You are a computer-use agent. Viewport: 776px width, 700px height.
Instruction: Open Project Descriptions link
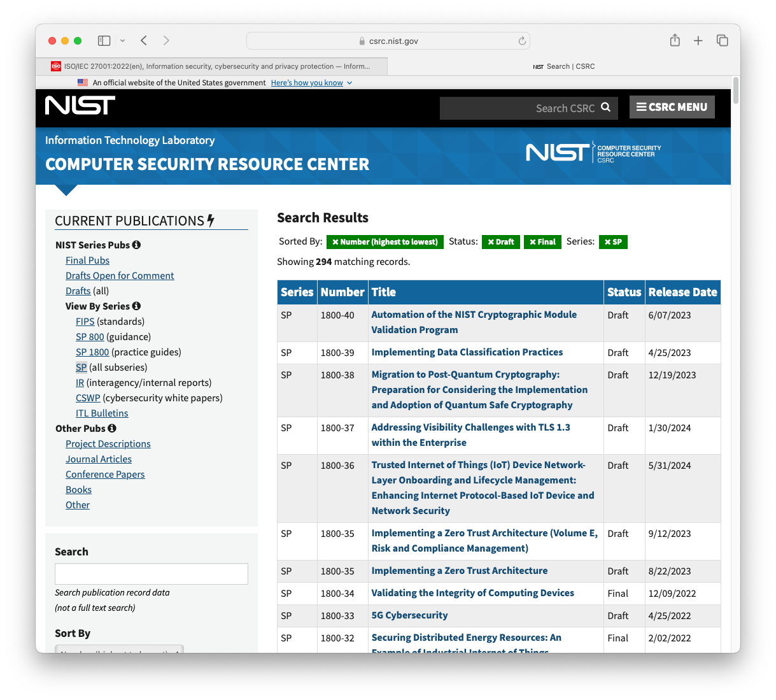click(108, 444)
